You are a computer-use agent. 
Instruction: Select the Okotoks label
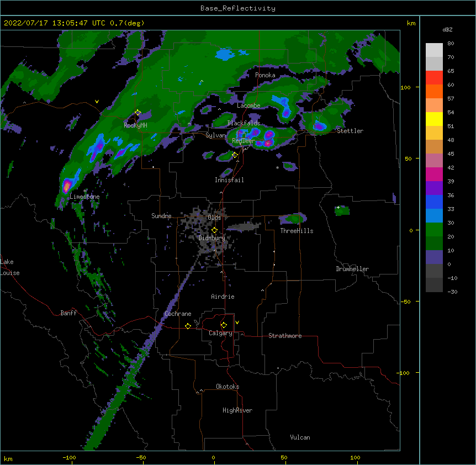228,387
